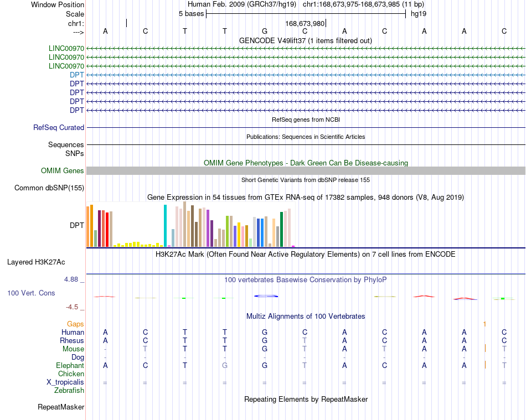This screenshot has height=420, width=526.
Task: Click the blue conservation peak under base G
Action: 266,296
